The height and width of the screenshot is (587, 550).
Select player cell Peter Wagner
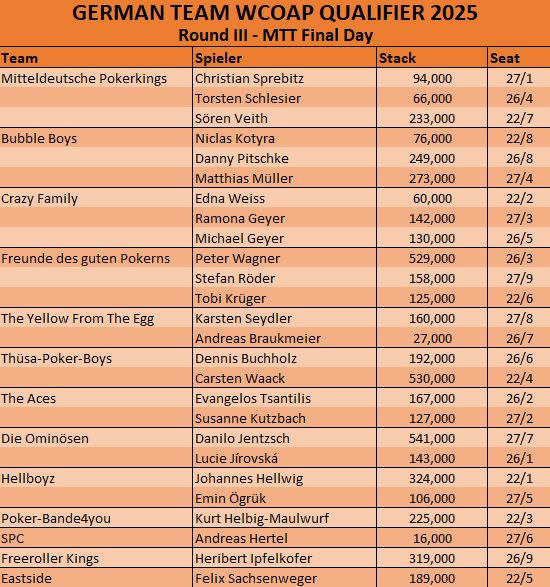click(285, 258)
